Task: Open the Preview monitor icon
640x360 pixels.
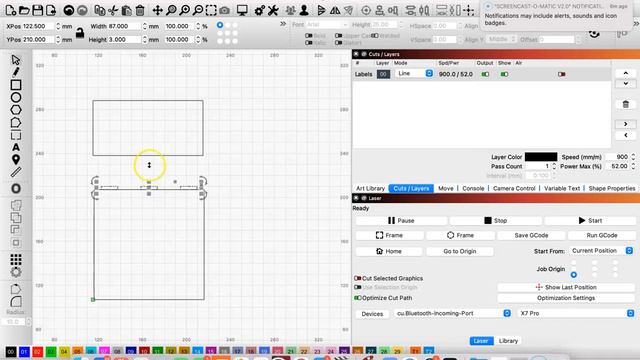Action: (x=242, y=10)
